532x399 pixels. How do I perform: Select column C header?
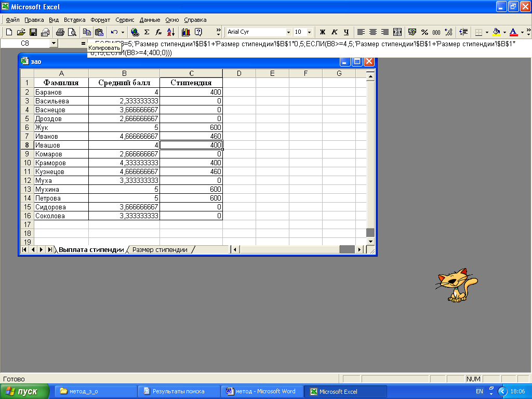click(191, 73)
